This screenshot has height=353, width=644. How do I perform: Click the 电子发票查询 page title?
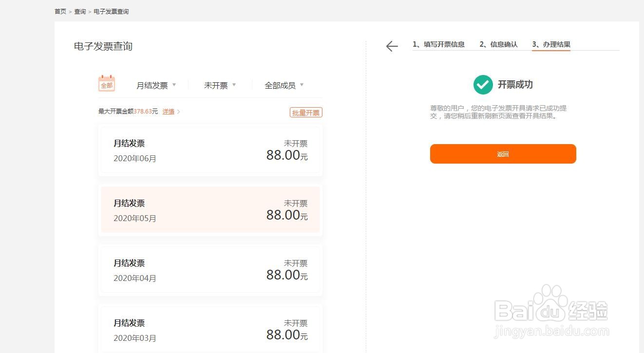103,46
